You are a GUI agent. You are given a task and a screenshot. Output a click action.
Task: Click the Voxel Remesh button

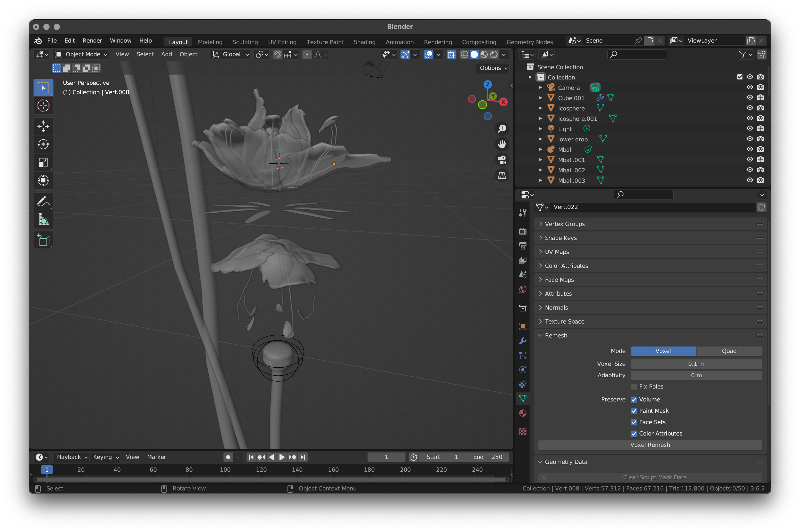pyautogui.click(x=650, y=445)
